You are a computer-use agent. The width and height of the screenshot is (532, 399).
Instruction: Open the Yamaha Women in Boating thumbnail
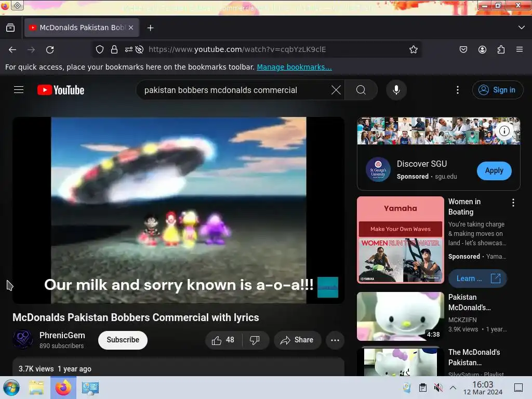(x=401, y=240)
